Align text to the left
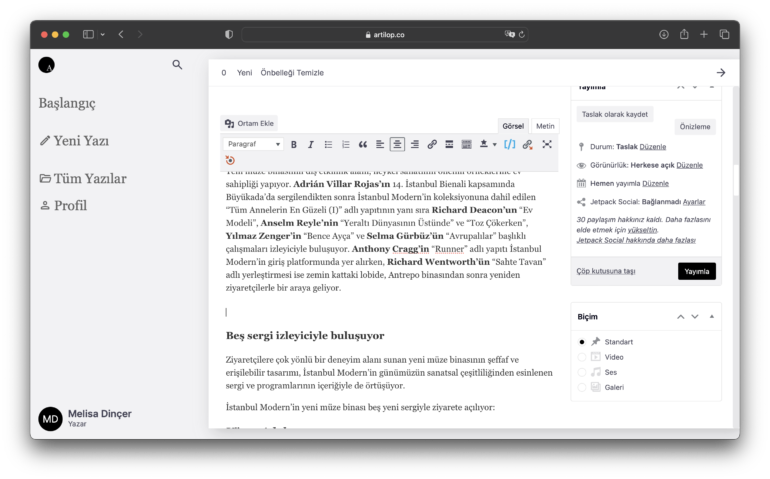This screenshot has height=479, width=770. [380, 144]
